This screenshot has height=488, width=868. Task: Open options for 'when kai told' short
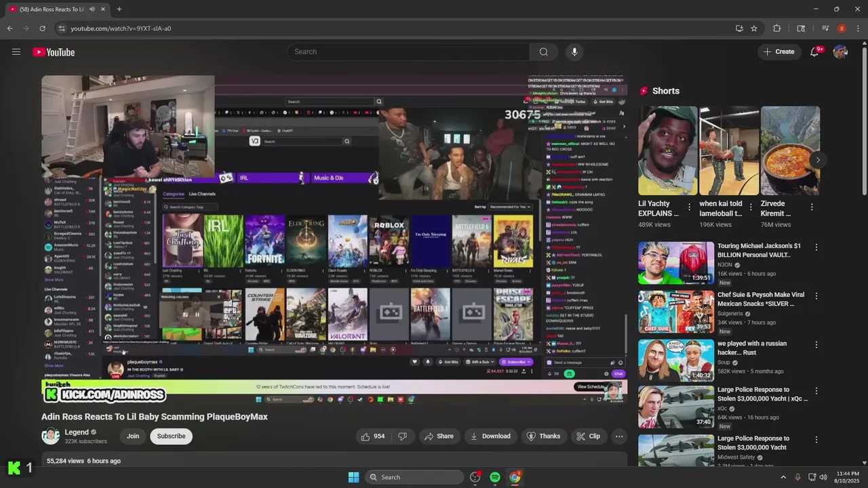pyautogui.click(x=751, y=207)
